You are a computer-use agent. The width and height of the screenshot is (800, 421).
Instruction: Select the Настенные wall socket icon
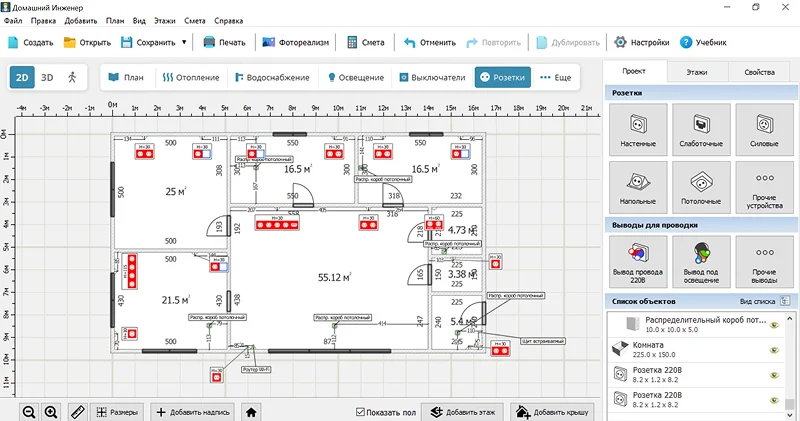638,129
